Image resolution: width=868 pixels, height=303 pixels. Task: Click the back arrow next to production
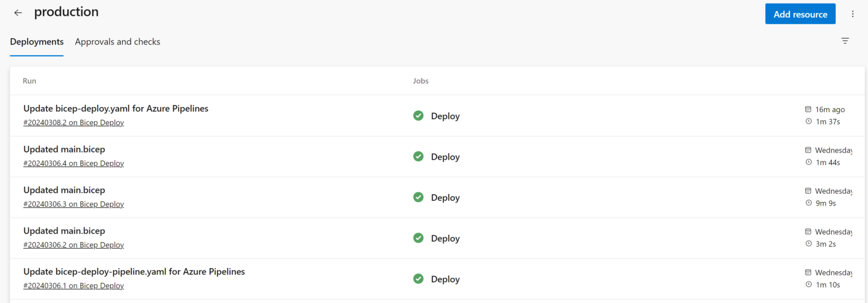18,13
